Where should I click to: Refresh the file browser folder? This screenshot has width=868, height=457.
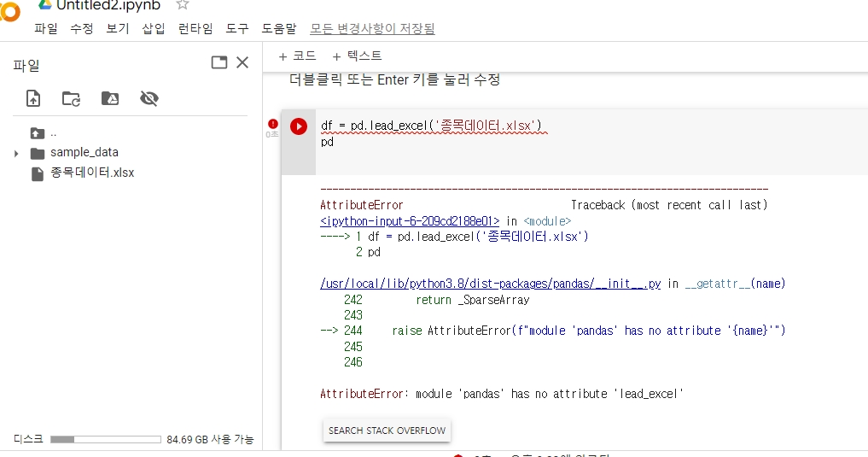pyautogui.click(x=71, y=98)
